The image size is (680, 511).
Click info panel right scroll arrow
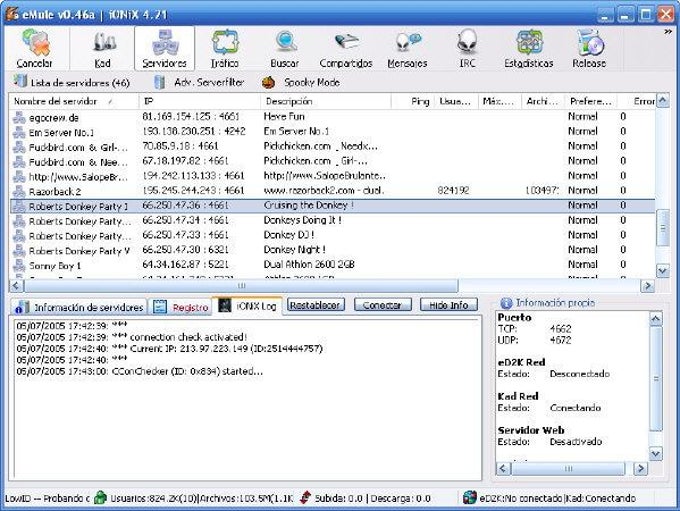pos(641,468)
